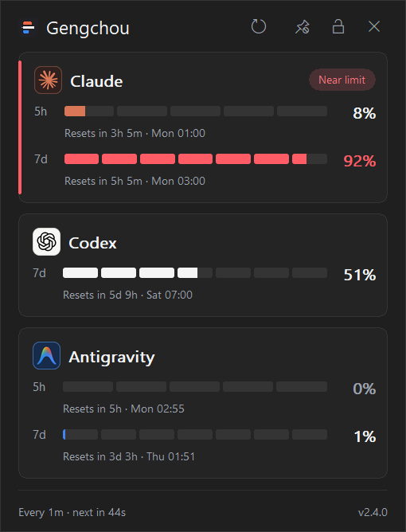Select the 92% usage value
The height and width of the screenshot is (532, 406).
[x=360, y=161]
